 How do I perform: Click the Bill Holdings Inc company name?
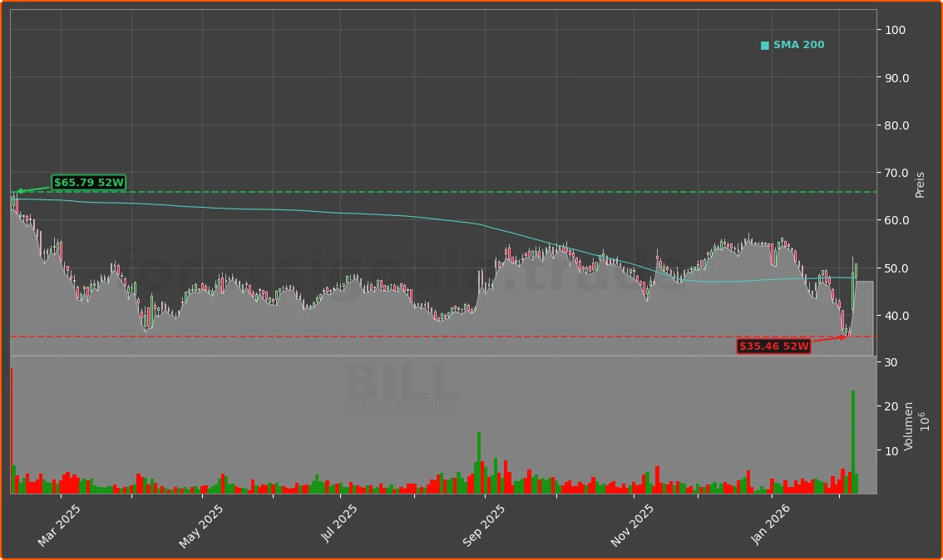pos(400,408)
